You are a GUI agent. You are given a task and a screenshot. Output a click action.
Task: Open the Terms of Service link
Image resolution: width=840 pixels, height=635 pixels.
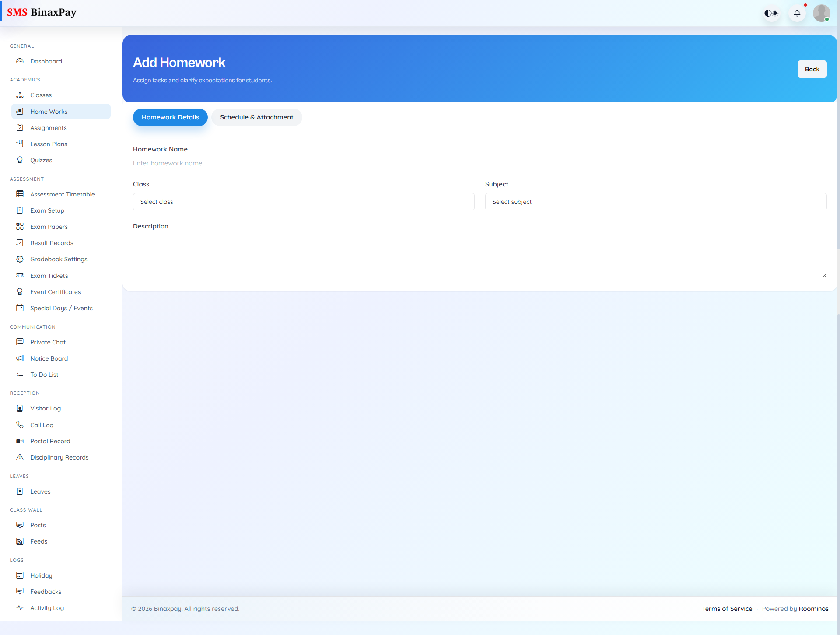coord(727,608)
